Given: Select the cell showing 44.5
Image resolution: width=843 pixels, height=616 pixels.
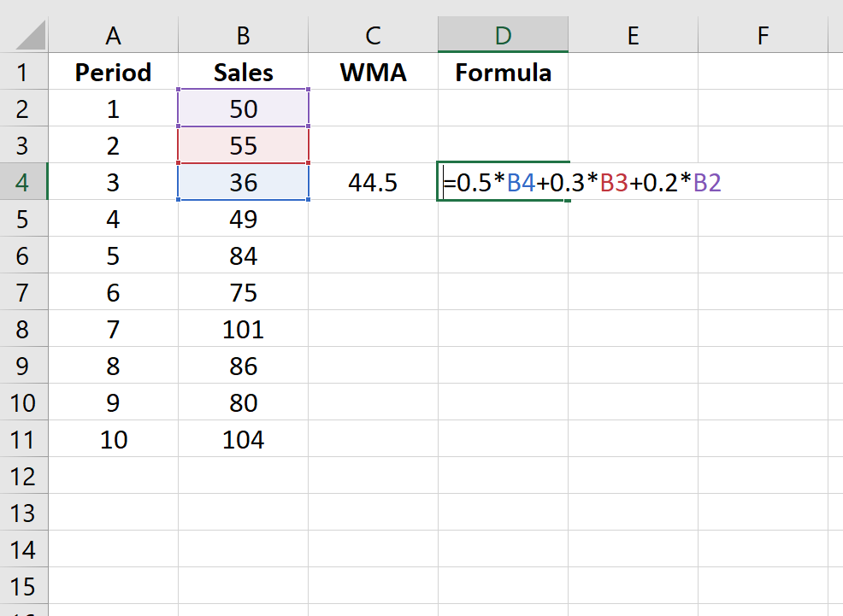Looking at the screenshot, I should (x=373, y=182).
